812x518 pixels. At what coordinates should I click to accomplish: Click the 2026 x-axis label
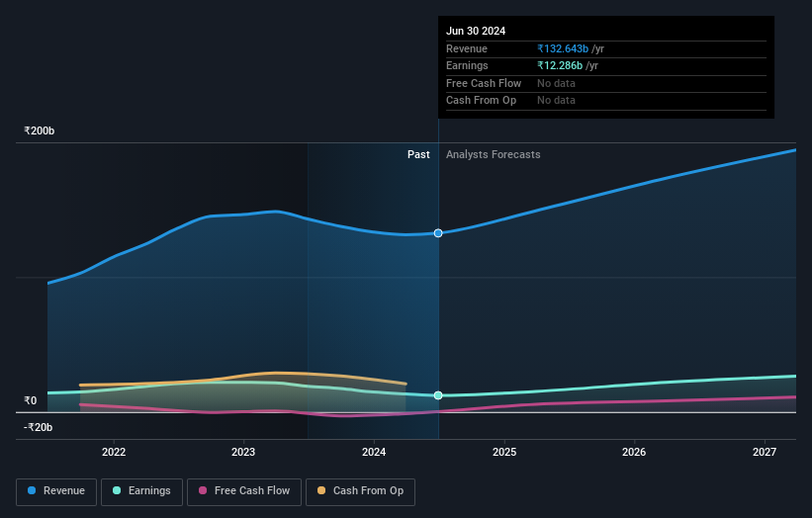point(633,452)
